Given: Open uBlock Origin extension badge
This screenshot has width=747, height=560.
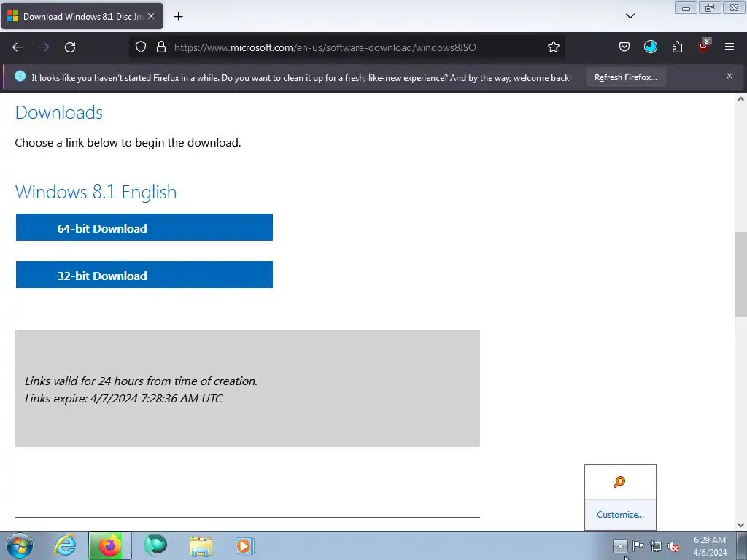Looking at the screenshot, I should coord(704,46).
